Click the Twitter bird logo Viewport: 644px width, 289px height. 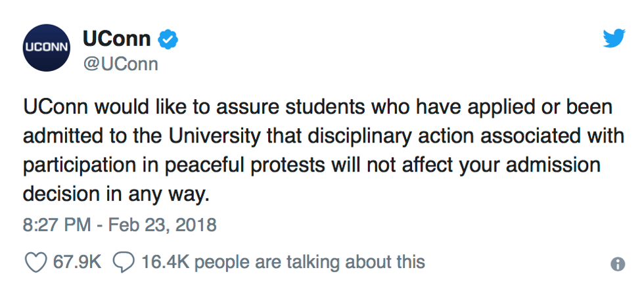[x=614, y=39]
